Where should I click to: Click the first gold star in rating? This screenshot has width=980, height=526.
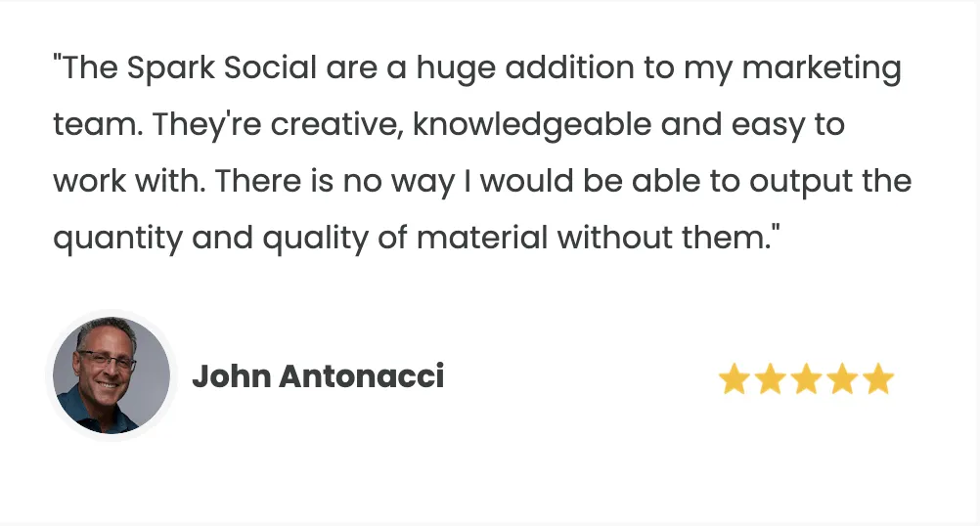pos(734,379)
